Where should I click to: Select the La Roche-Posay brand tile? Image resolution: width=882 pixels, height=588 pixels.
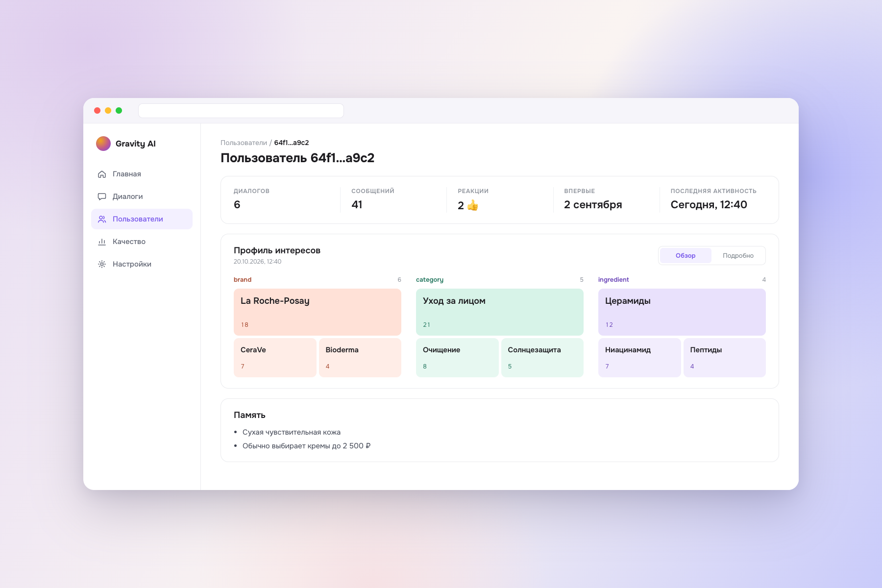318,312
